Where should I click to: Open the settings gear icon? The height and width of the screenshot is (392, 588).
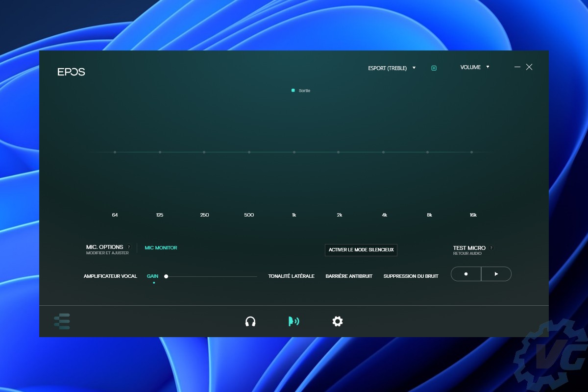[x=338, y=321]
